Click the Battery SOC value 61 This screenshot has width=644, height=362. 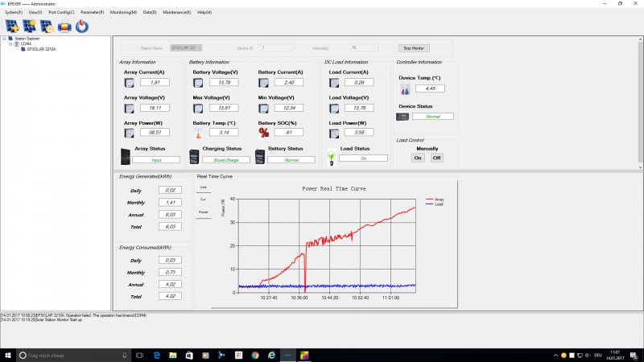click(x=289, y=132)
